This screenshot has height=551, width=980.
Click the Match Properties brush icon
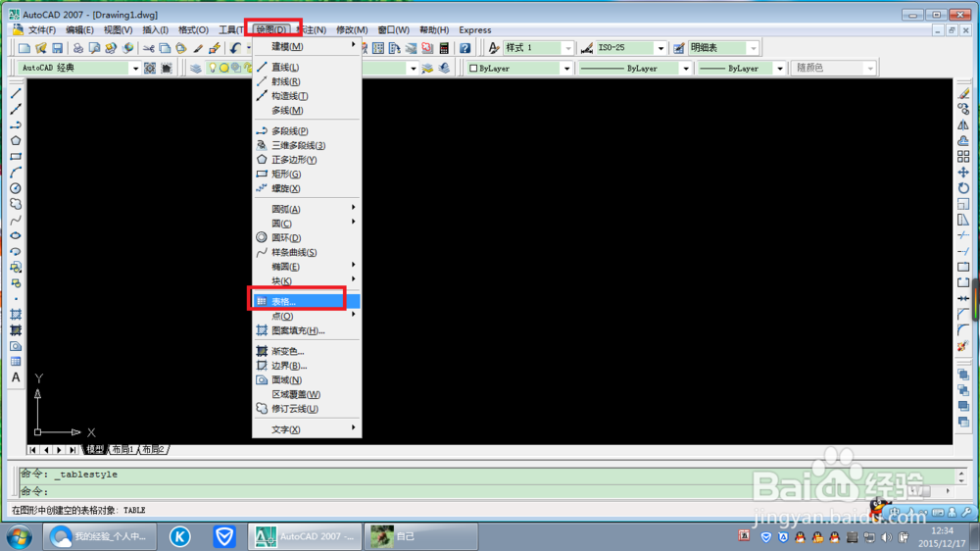coord(198,48)
